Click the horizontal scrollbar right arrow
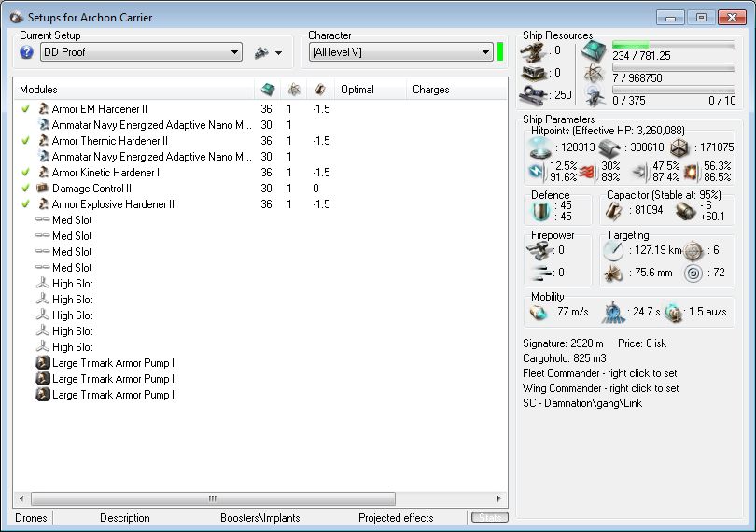The height and width of the screenshot is (532, 756). coord(499,498)
